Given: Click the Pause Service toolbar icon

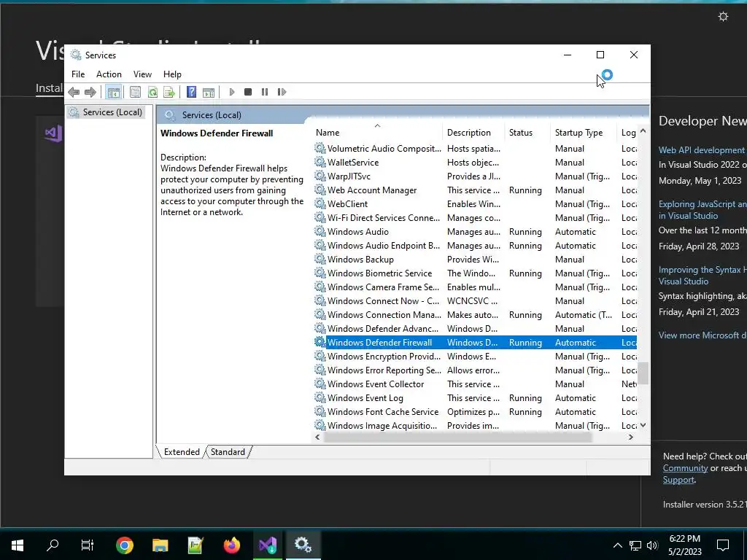Looking at the screenshot, I should (265, 92).
